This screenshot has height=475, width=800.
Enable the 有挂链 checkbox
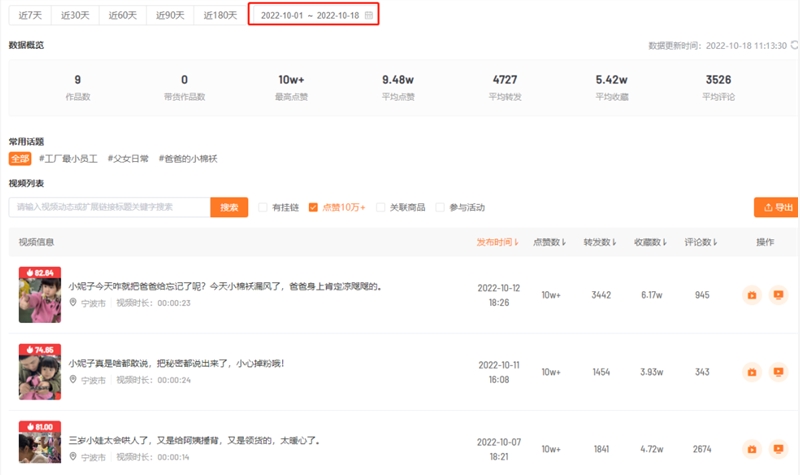pos(263,207)
